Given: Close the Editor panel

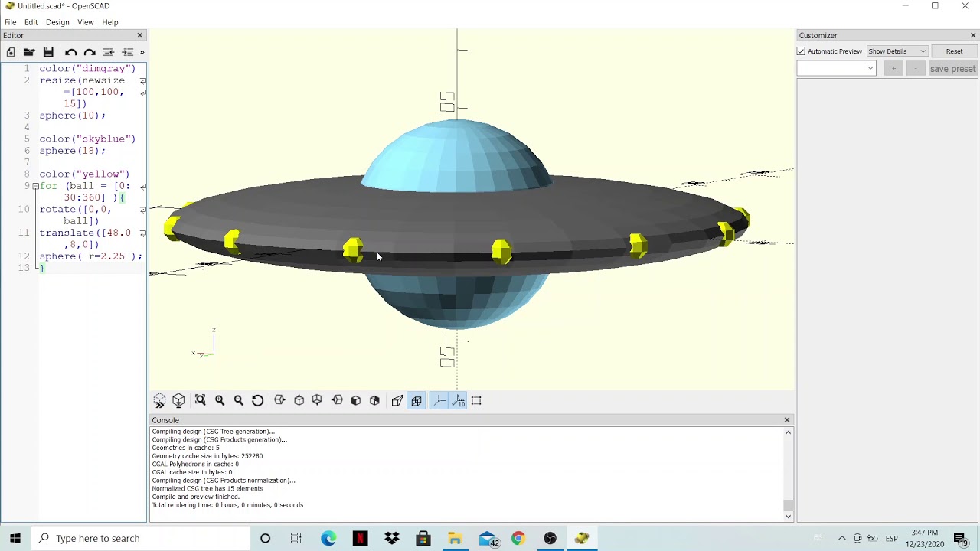Looking at the screenshot, I should 139,35.
